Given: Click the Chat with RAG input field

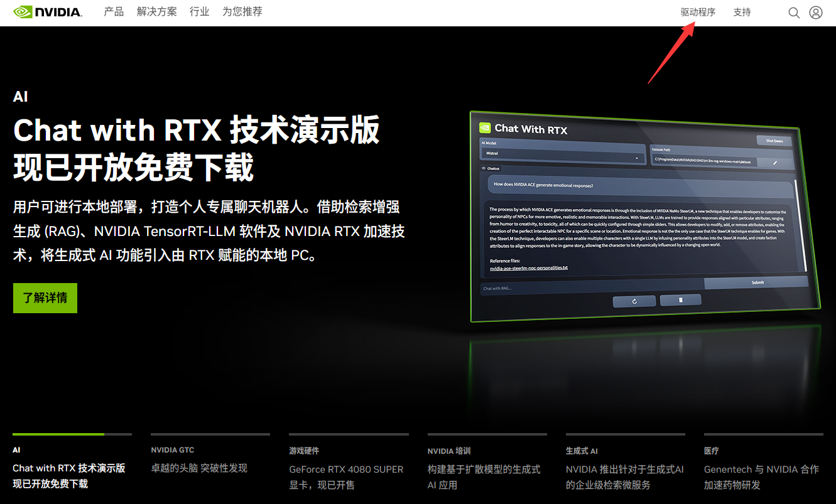Looking at the screenshot, I should [590, 288].
